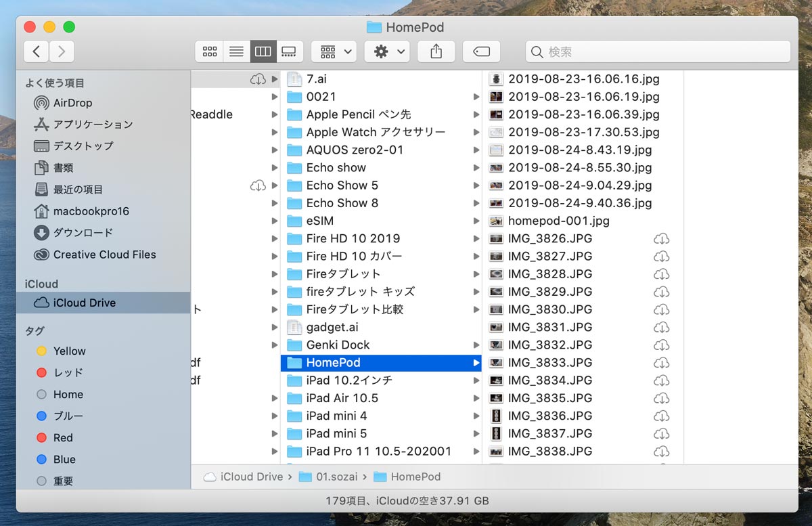Viewport: 812px width, 526px height.
Task: Select the 7.ai file
Action: click(x=381, y=79)
